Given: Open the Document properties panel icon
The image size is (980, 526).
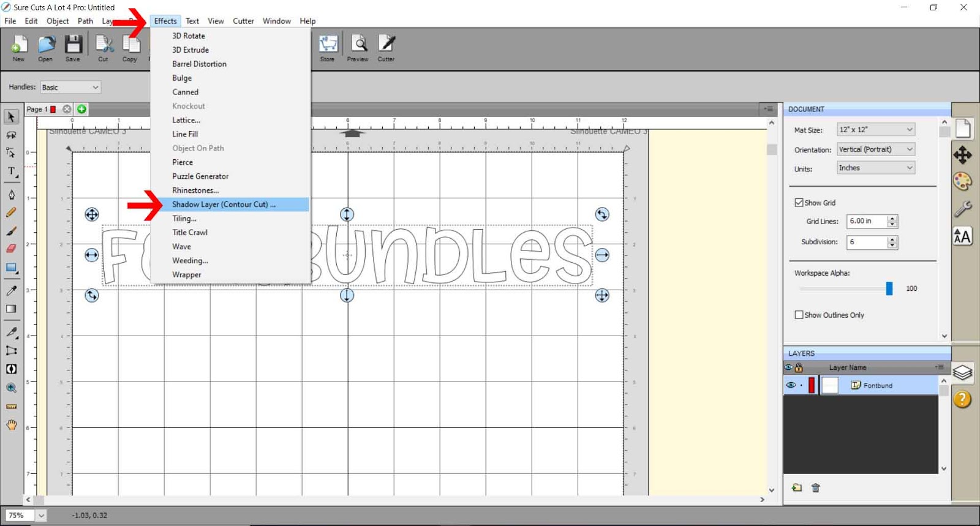Looking at the screenshot, I should [x=963, y=128].
